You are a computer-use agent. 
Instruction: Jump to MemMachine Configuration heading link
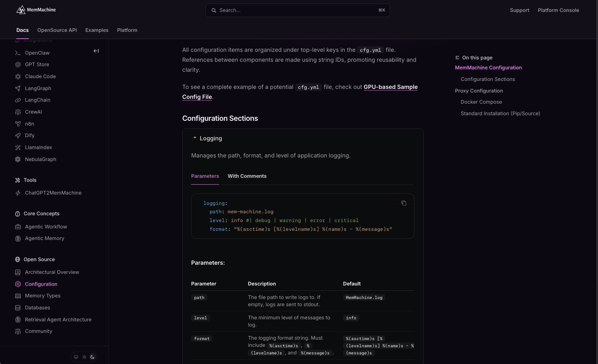click(x=488, y=68)
